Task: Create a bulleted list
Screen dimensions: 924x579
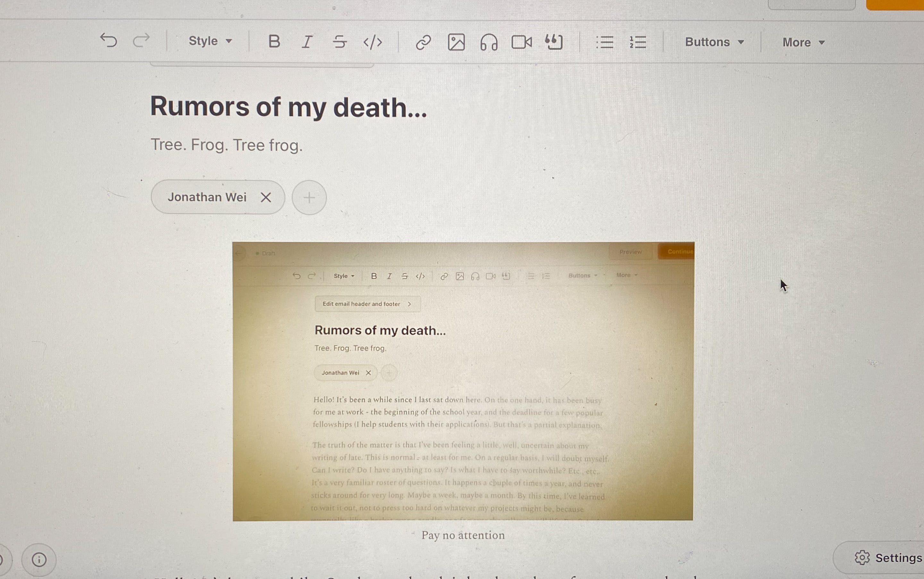Action: pyautogui.click(x=605, y=42)
